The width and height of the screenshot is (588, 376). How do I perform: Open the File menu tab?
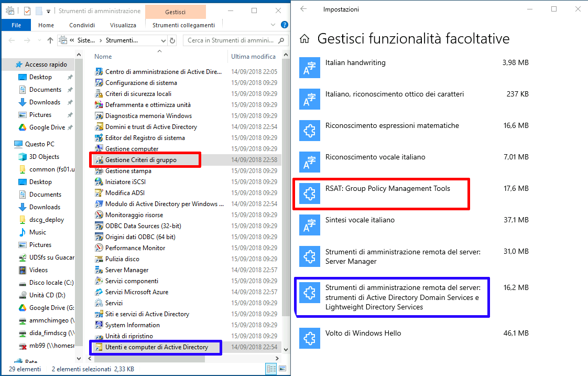16,25
